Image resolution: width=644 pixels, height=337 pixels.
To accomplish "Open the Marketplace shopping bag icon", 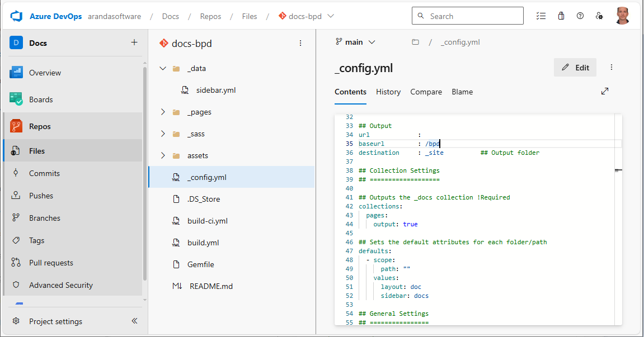I will [x=561, y=16].
